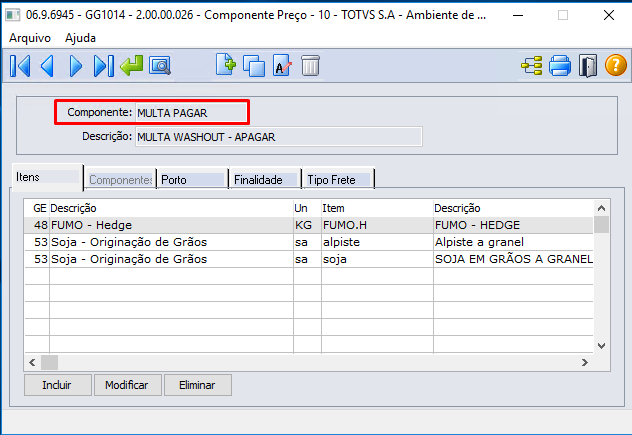Viewport: 632px width, 435px height.
Task: Click the vertical scrollbar thumb
Action: (x=601, y=225)
